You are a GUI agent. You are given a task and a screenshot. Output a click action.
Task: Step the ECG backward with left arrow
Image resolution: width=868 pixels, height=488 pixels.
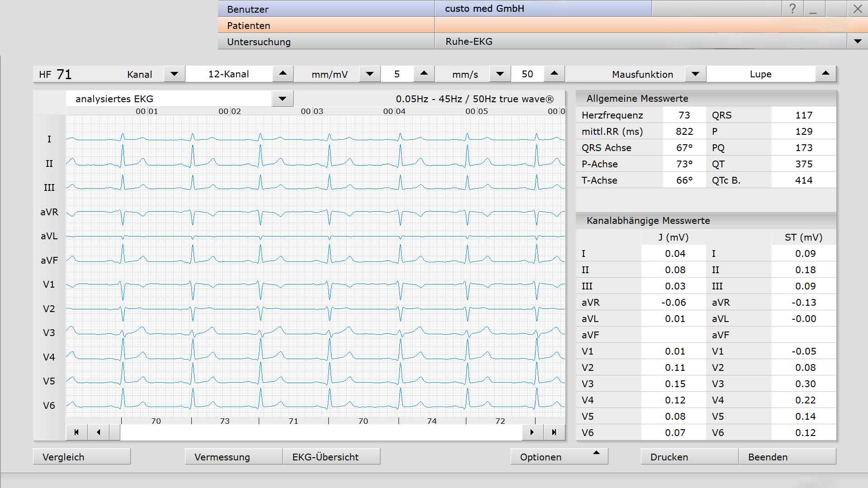pos(99,432)
